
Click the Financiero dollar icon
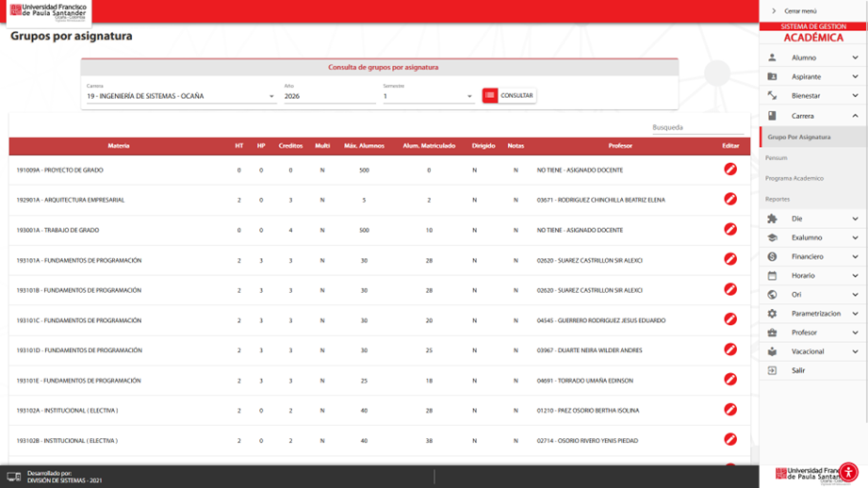click(772, 256)
